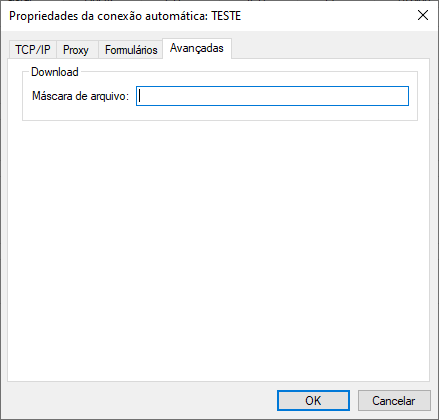Viewport: 439px width, 420px height.
Task: Place the cursor in the file mask input box
Action: pos(272,96)
